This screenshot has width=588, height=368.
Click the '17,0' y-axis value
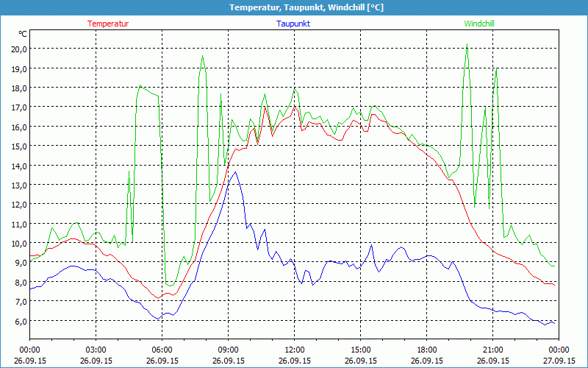click(x=19, y=107)
